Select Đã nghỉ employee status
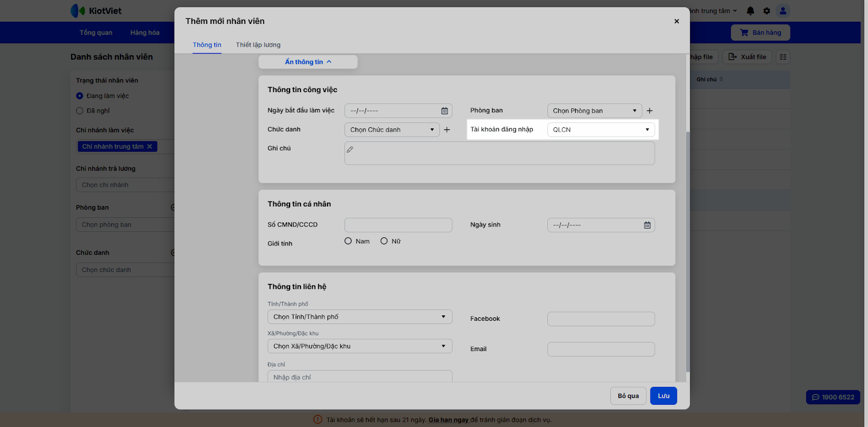 [x=80, y=111]
